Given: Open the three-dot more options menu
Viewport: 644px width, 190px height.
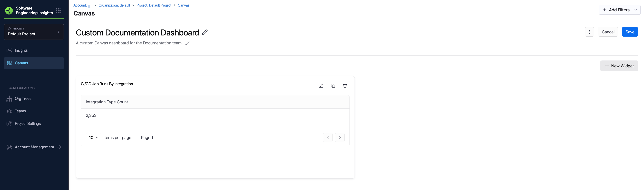Looking at the screenshot, I should (589, 32).
